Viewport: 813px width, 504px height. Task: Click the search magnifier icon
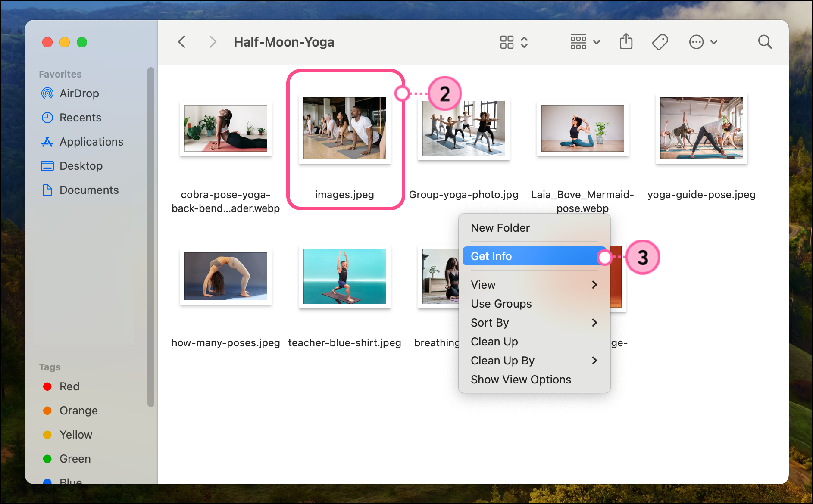[x=765, y=42]
